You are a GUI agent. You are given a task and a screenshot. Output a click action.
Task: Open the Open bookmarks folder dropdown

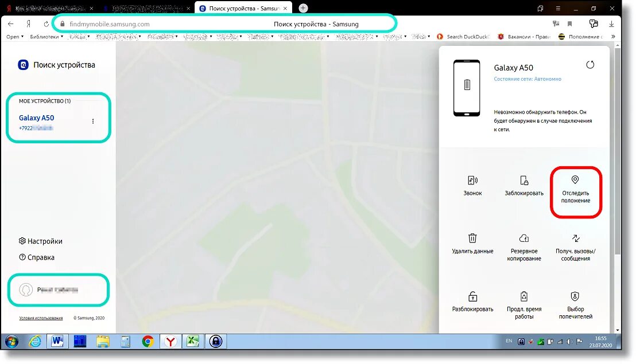(x=15, y=37)
